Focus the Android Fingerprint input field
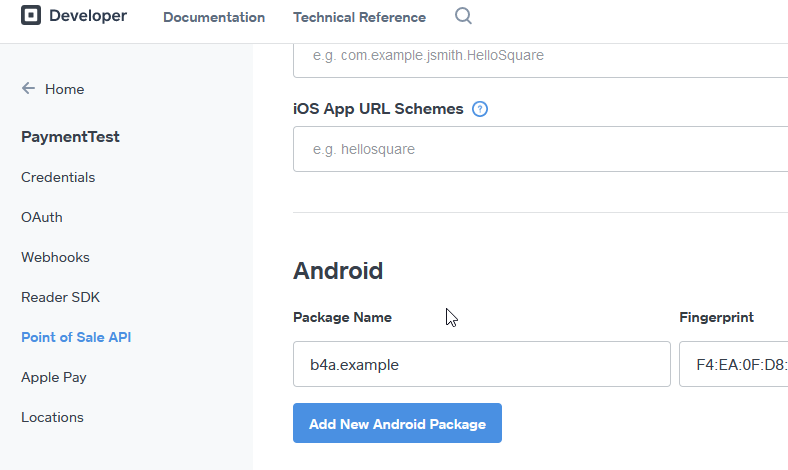788x470 pixels. [735, 364]
